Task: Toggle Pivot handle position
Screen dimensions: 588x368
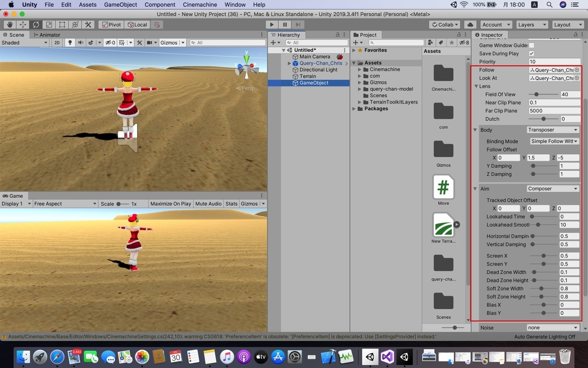Action: pos(111,25)
